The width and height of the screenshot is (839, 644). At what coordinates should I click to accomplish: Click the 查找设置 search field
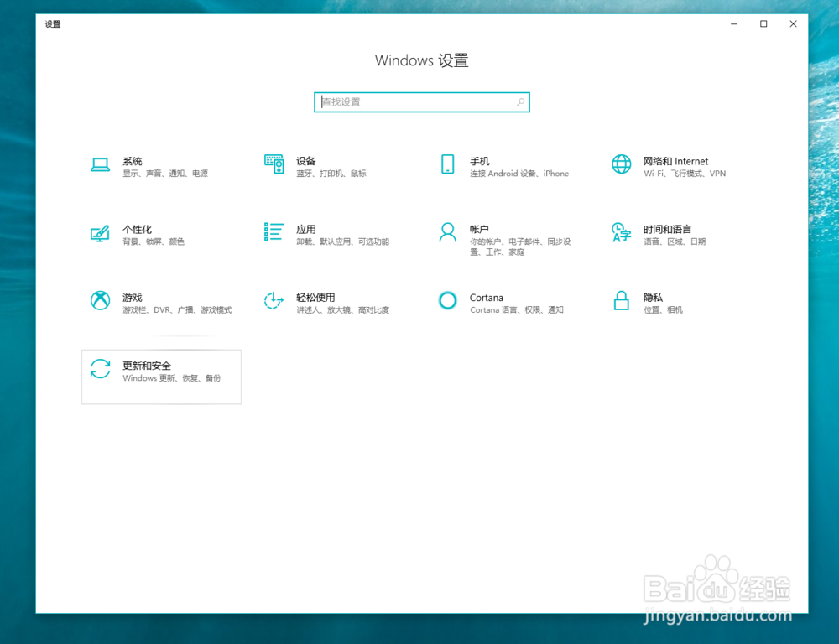422,102
